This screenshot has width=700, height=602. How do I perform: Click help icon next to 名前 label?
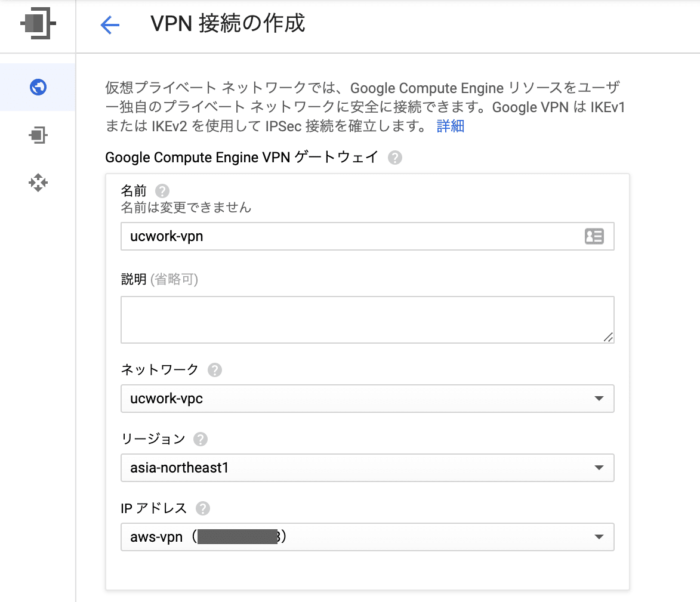(x=162, y=192)
